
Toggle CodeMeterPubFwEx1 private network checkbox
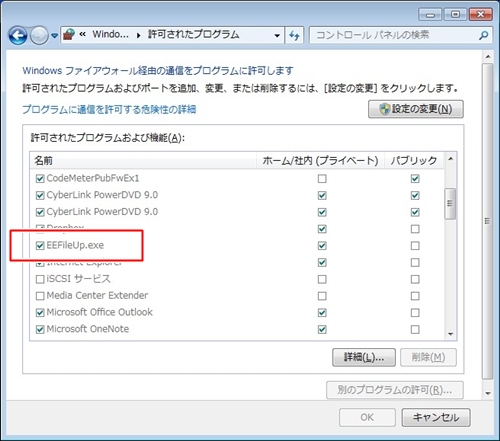coord(322,179)
